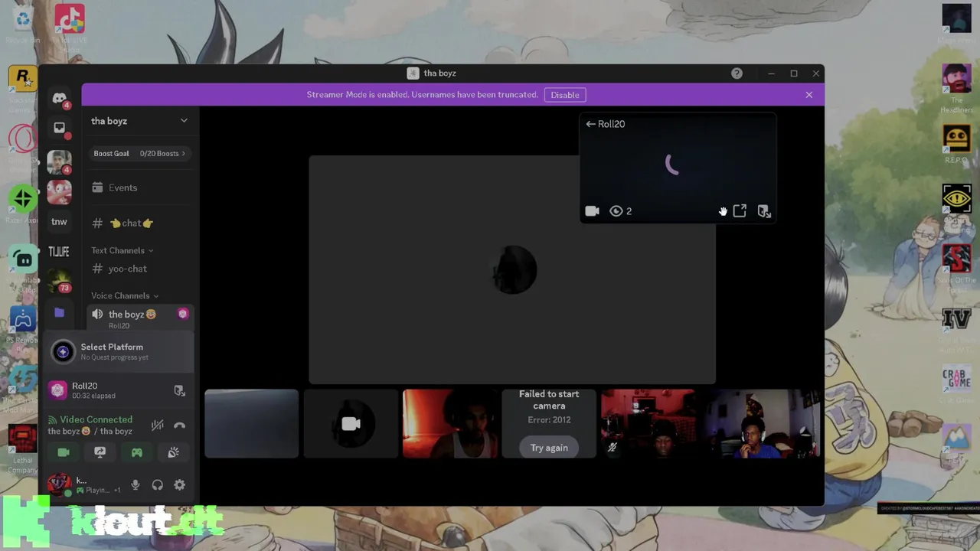Viewport: 980px width, 551px height.
Task: Open the Help icon in title bar
Action: 737,73
